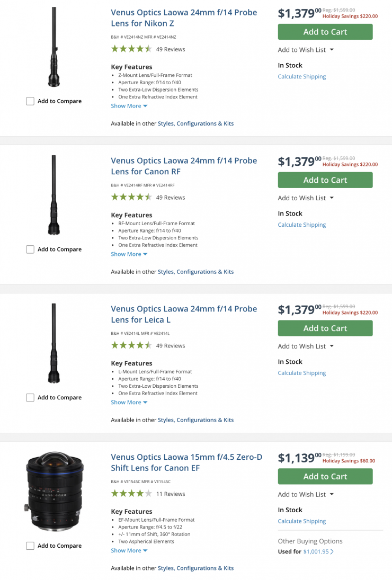Viewport: 392px width, 580px height.
Task: Open Add to Wish List dropdown for Leica L lens
Action: pyautogui.click(x=306, y=346)
